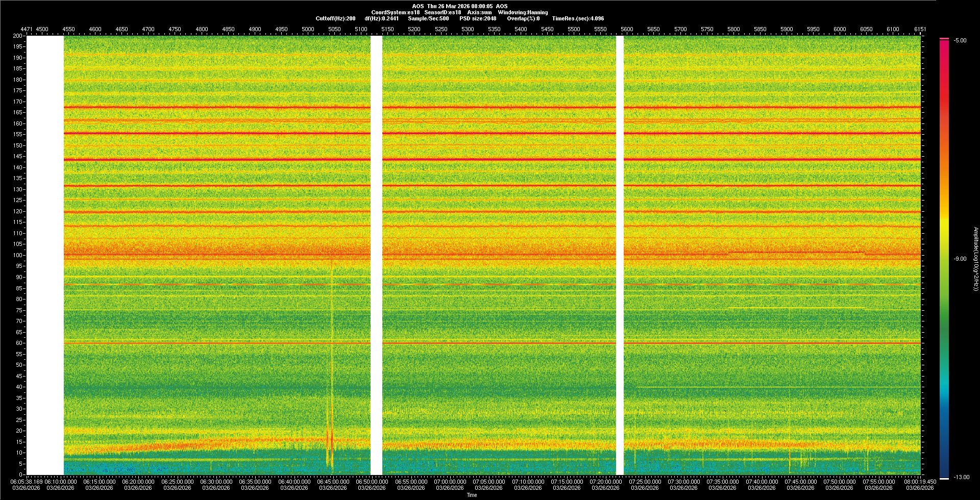Click the -13.00 label at colorbar bottom
The height and width of the screenshot is (500, 980).
[x=961, y=477]
